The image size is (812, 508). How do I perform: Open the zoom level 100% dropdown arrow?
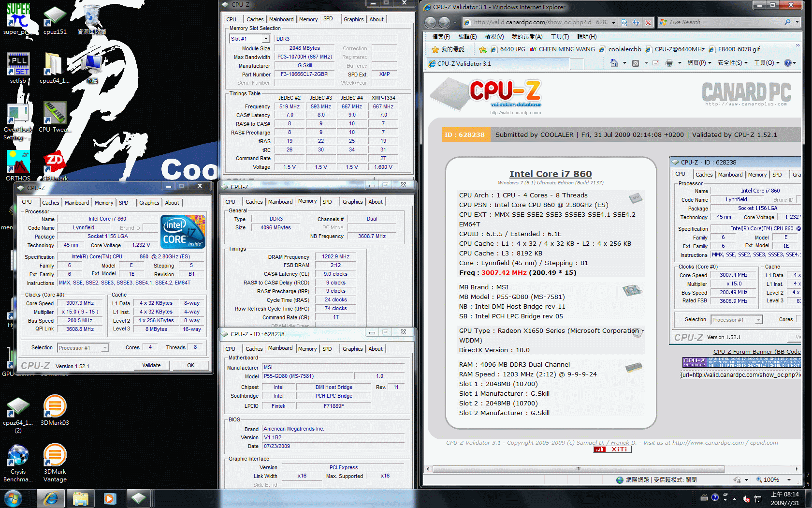point(789,480)
